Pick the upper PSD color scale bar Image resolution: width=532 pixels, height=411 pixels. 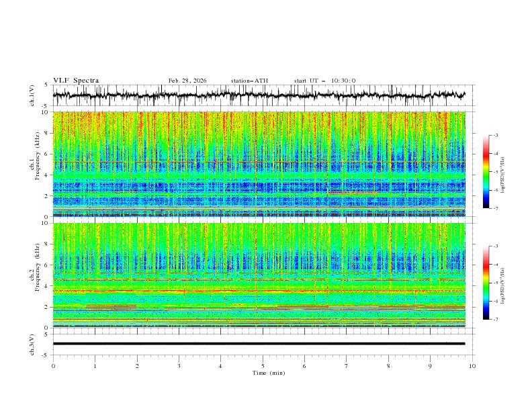[x=486, y=172]
